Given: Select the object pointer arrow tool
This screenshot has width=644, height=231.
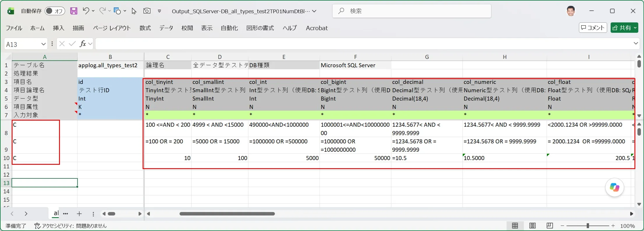Looking at the screenshot, I should point(134,11).
